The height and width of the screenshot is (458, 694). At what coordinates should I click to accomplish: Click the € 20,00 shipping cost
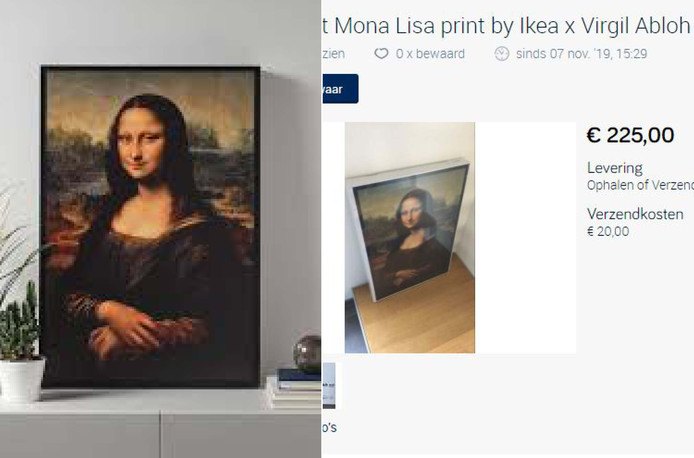(608, 231)
